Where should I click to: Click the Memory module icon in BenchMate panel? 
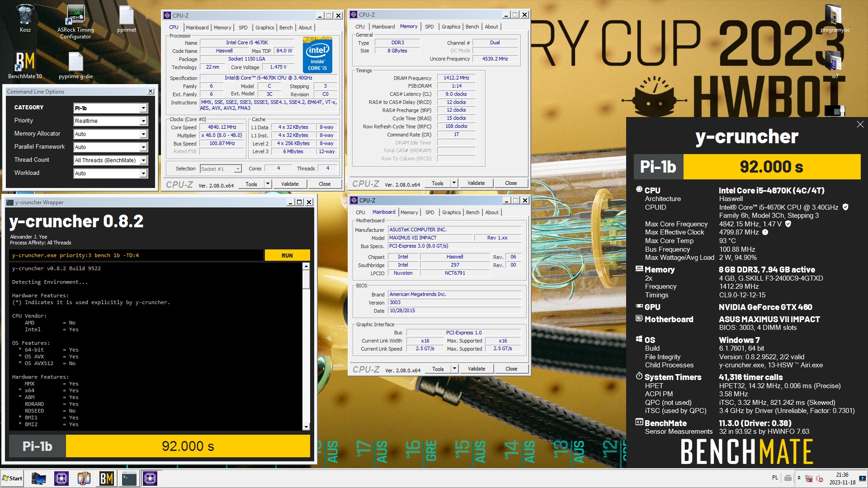(639, 269)
